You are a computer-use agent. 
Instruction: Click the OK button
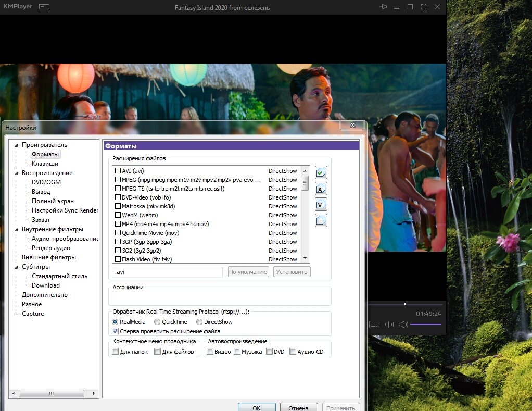pyautogui.click(x=257, y=407)
